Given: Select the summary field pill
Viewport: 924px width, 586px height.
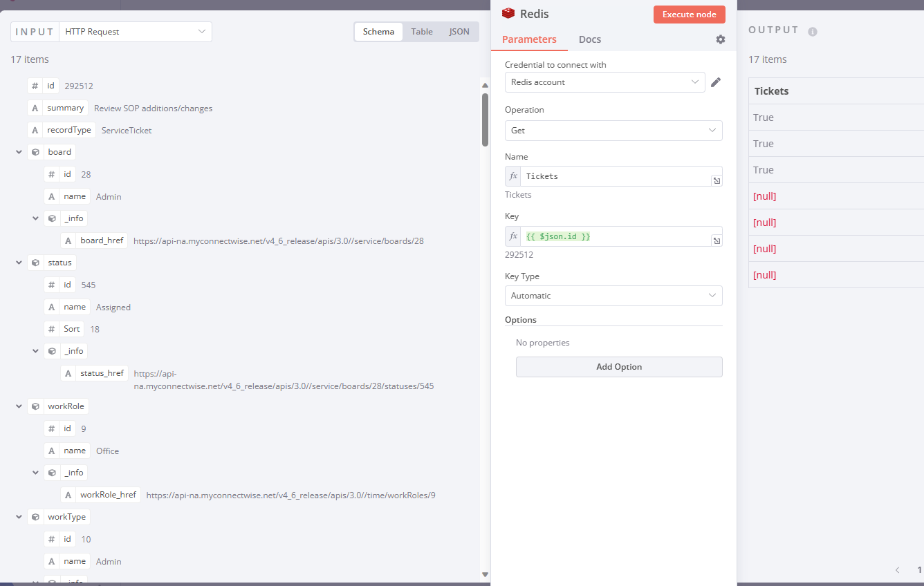Looking at the screenshot, I should (x=58, y=108).
